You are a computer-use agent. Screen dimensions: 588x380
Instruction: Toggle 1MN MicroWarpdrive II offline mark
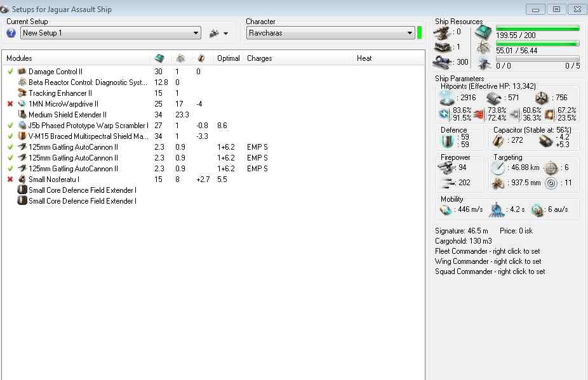(x=11, y=104)
